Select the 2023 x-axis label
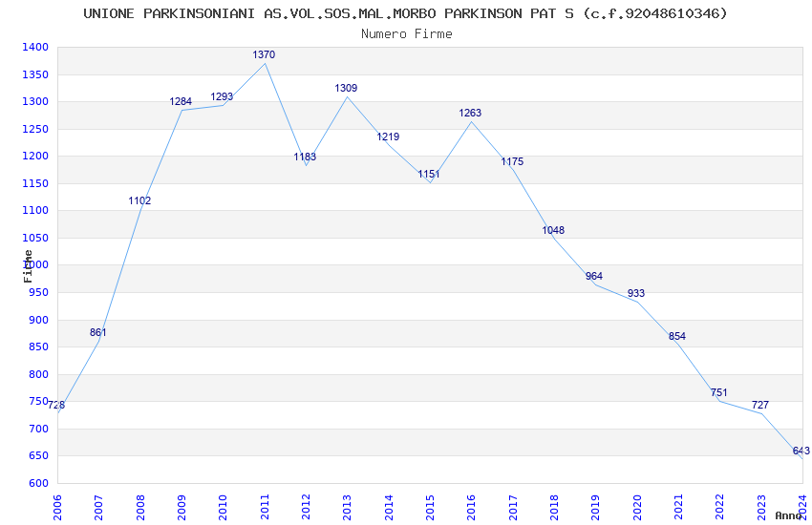Screen dimensions: 812x525 761,508
